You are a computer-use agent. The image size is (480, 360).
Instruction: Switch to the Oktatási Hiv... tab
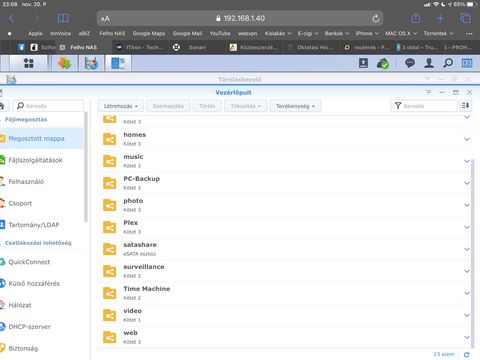(x=312, y=47)
